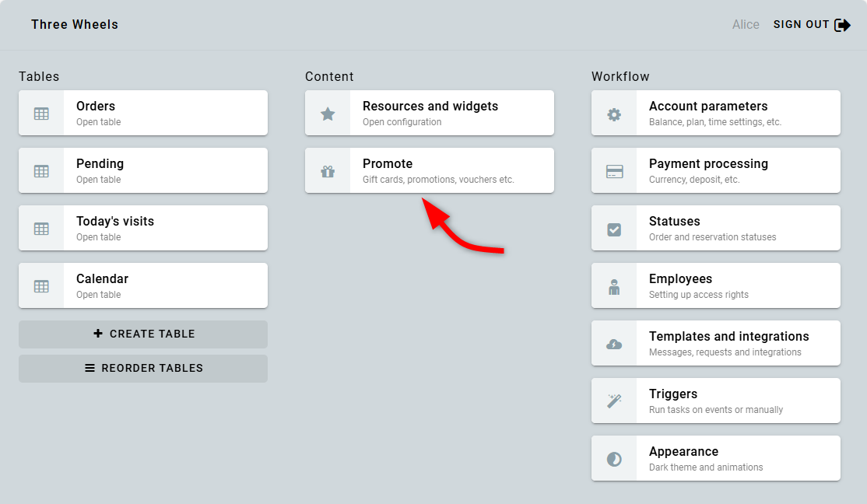The height and width of the screenshot is (504, 867).
Task: Click the Alice username label
Action: tap(746, 25)
